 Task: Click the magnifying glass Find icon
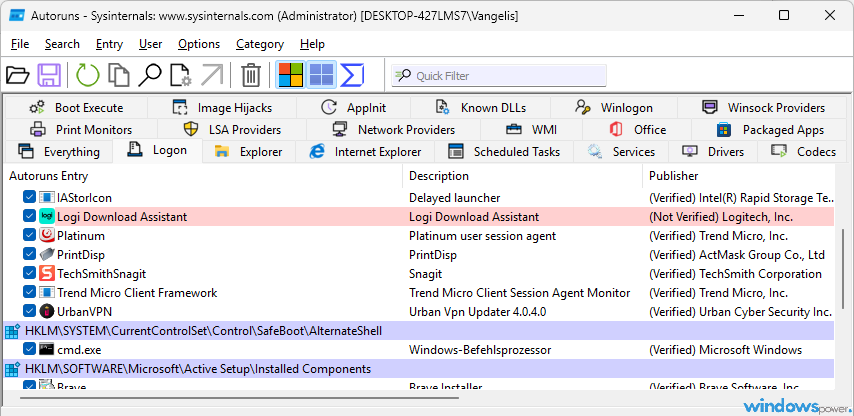(150, 75)
